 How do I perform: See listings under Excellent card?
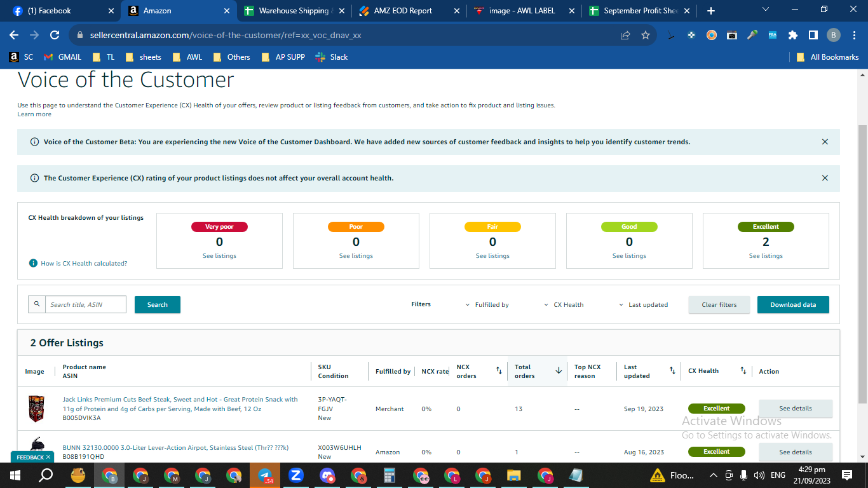tap(766, 256)
